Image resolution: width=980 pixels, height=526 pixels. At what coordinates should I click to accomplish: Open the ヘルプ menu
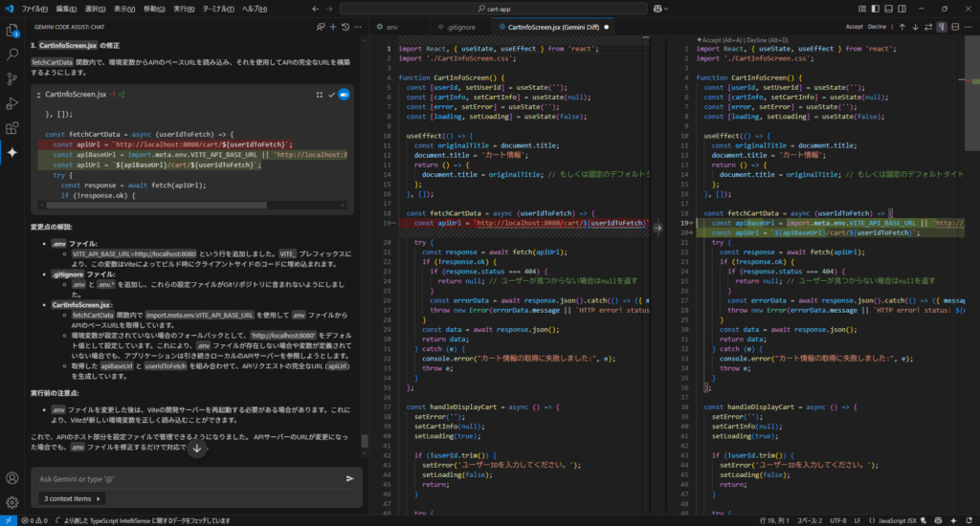pyautogui.click(x=255, y=9)
